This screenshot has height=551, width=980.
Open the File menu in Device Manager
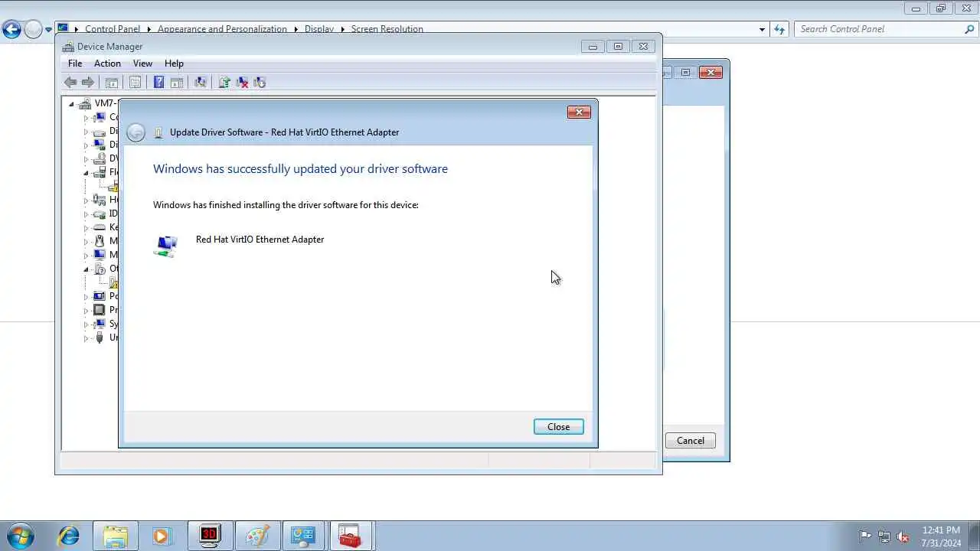pos(75,64)
